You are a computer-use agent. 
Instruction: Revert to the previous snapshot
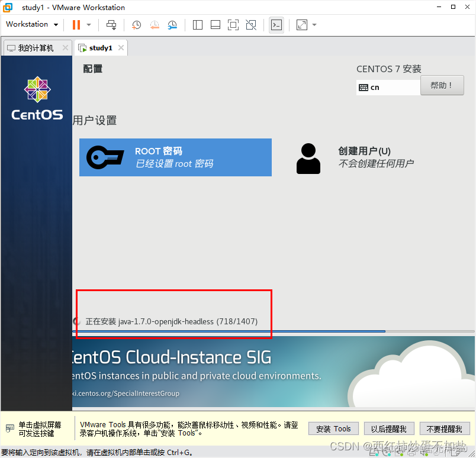(155, 25)
